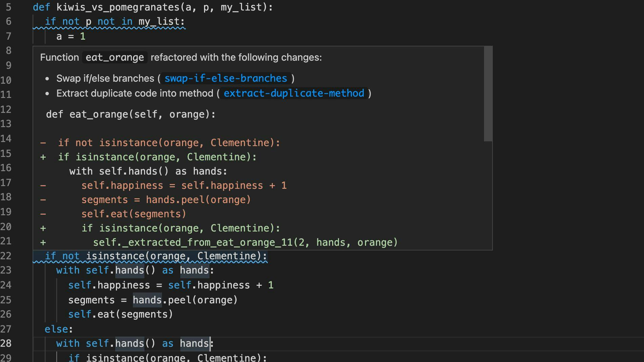644x362 pixels.
Task: Click the eat_orange name in the popup header
Action: (114, 57)
